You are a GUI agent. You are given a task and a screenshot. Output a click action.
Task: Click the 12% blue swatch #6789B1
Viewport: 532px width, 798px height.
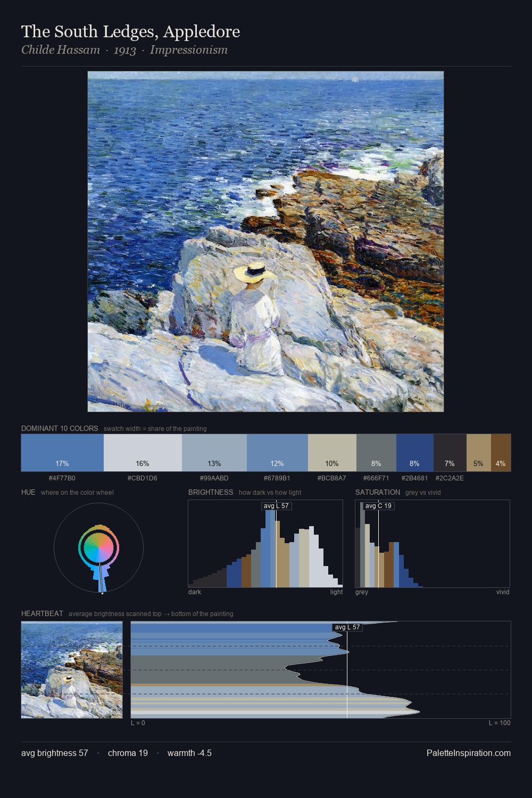click(x=277, y=453)
